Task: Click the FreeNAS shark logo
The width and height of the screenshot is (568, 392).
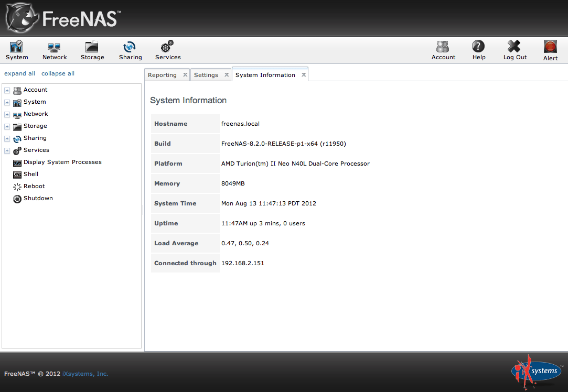Action: tap(22, 18)
